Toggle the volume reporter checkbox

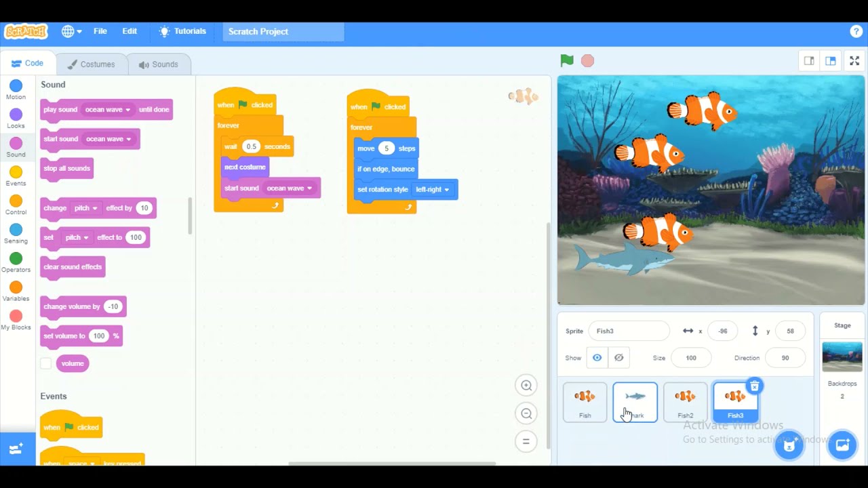coord(45,363)
